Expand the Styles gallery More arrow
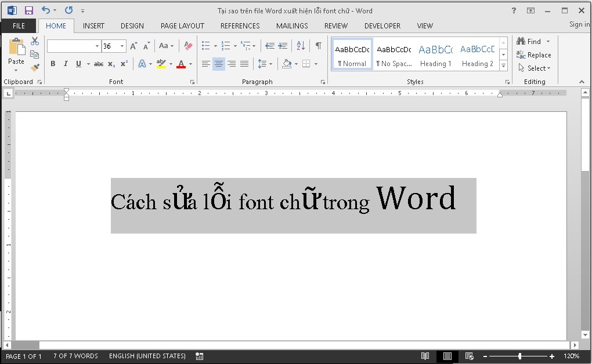592x364 pixels. 503,65
